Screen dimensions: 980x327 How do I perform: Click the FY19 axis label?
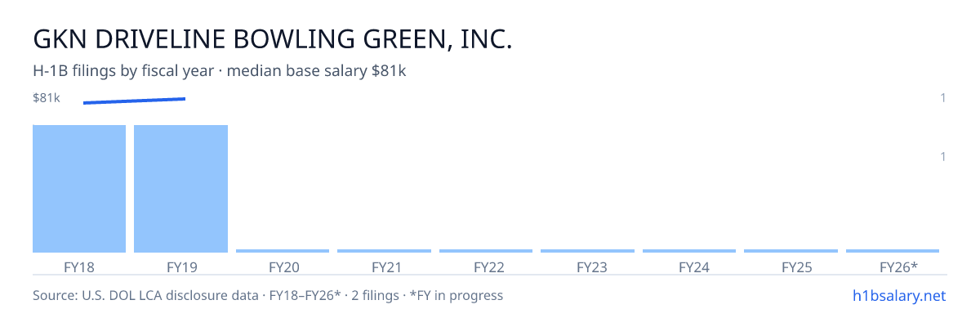pyautogui.click(x=180, y=267)
